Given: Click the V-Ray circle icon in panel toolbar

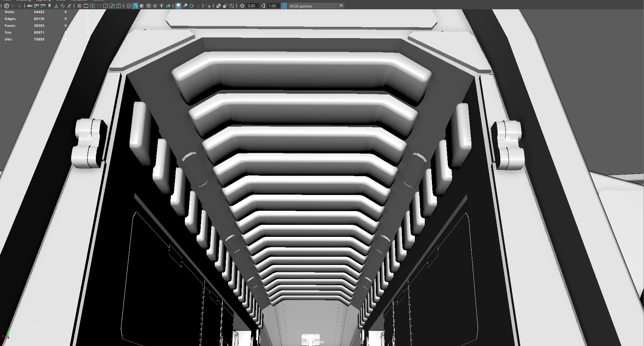Looking at the screenshot, I should tap(7, 6).
